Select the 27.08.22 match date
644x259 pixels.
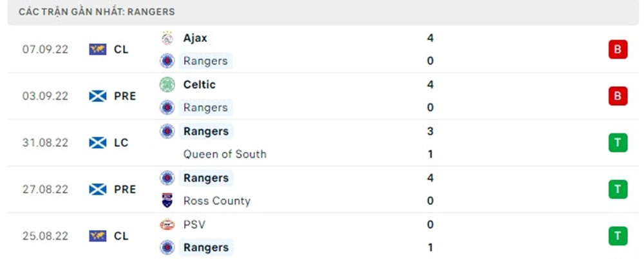pos(45,189)
